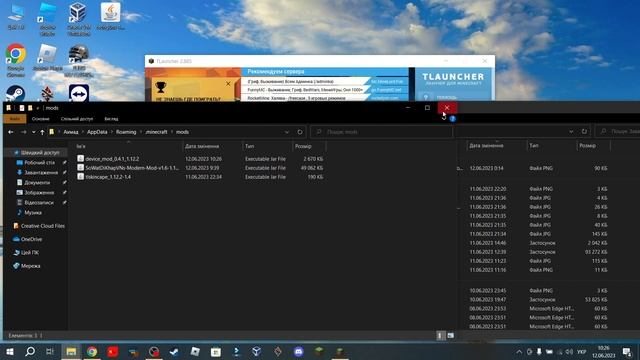Screen dimensions: 640x360
Task: Open Explorer help question mark icon
Action: 452,119
